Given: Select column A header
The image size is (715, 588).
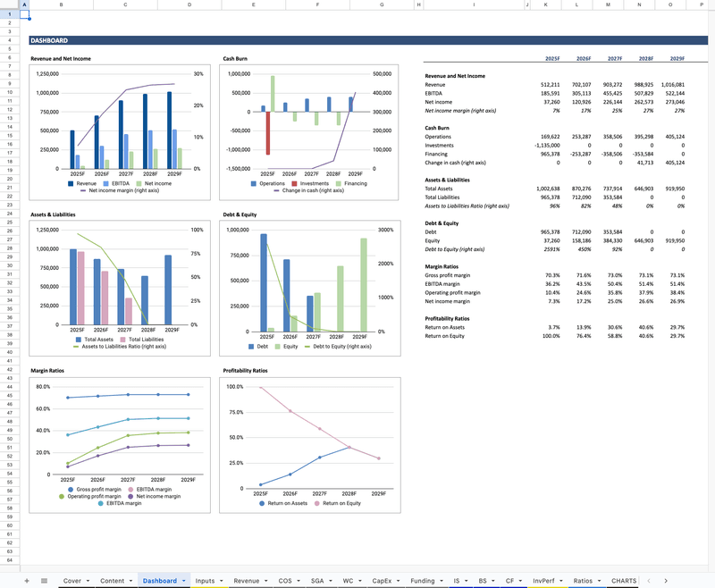Looking at the screenshot, I should pyautogui.click(x=24, y=5).
